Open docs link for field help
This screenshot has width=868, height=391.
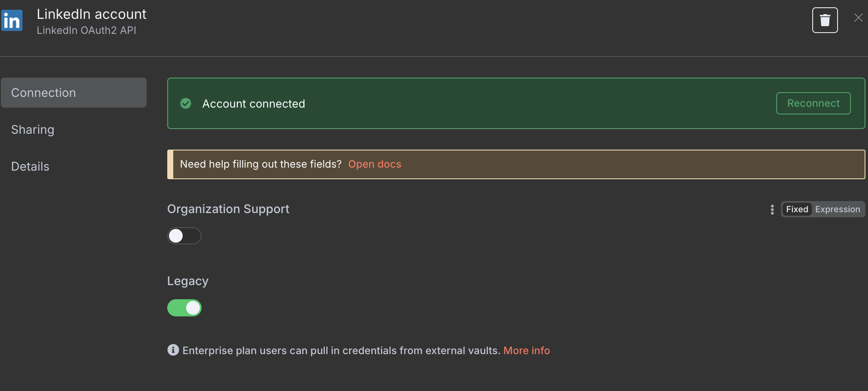(x=374, y=164)
